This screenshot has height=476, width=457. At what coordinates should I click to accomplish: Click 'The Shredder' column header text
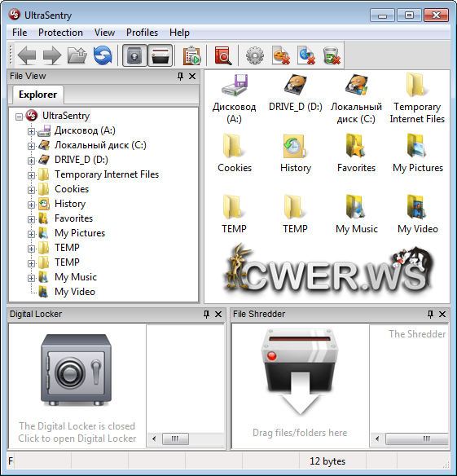point(417,334)
